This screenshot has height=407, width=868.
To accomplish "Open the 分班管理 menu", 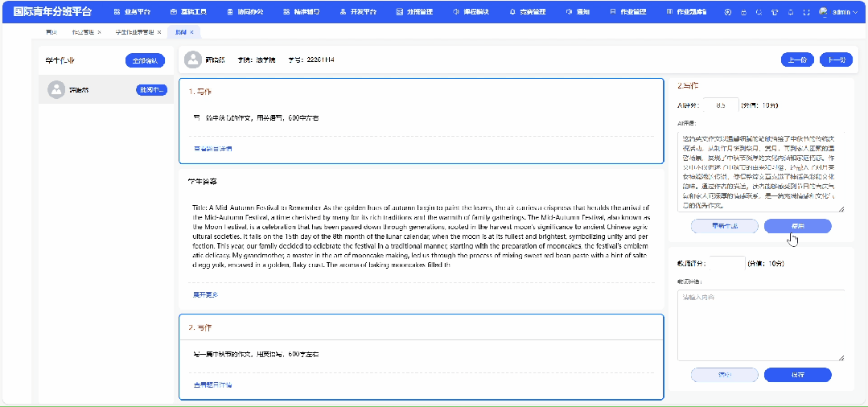I will tap(414, 12).
